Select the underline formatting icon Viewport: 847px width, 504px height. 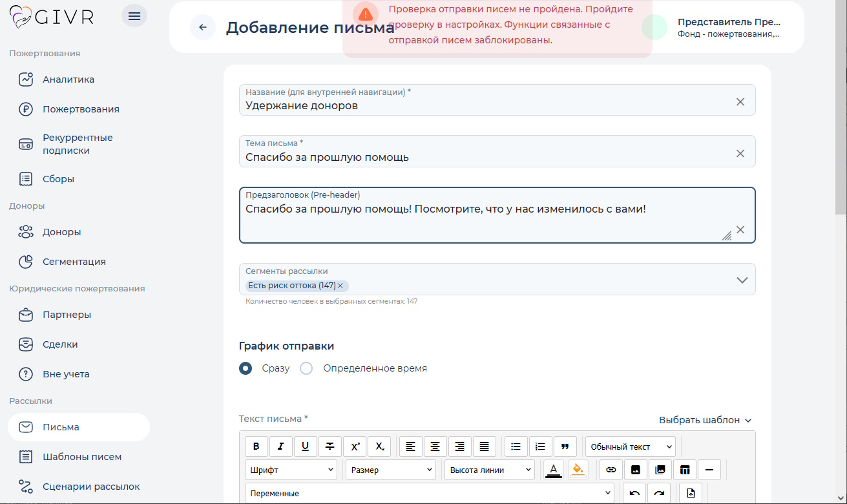[306, 446]
